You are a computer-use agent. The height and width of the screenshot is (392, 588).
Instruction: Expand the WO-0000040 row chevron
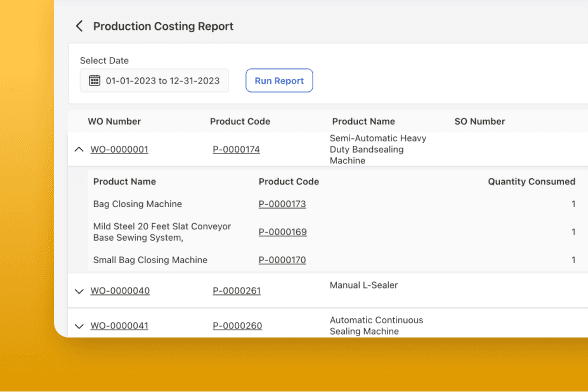pyautogui.click(x=79, y=291)
